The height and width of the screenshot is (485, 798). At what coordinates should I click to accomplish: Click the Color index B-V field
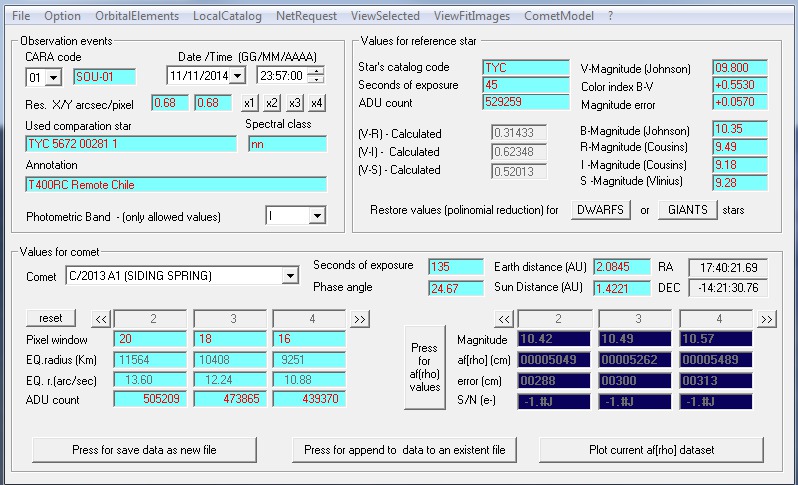739,85
